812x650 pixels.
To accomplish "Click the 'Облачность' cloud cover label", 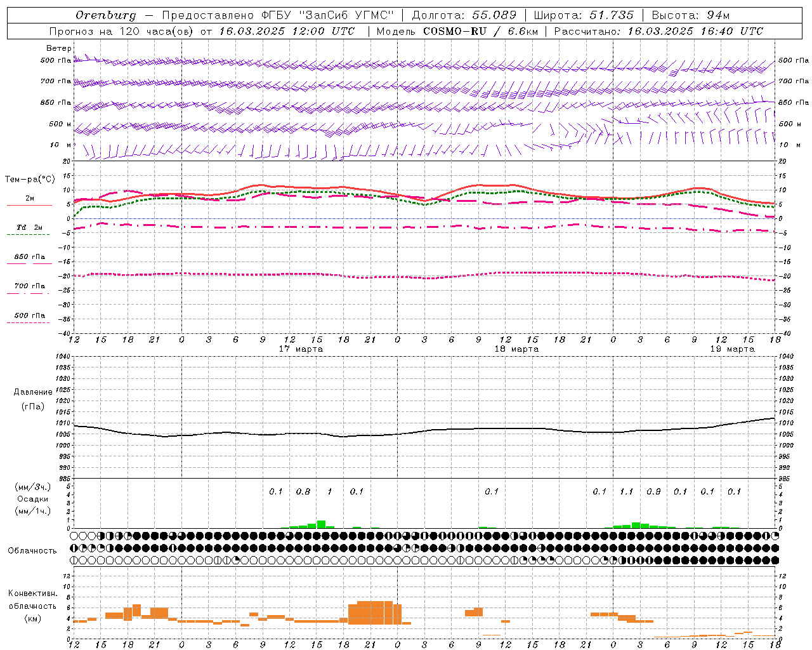I will coord(32,550).
